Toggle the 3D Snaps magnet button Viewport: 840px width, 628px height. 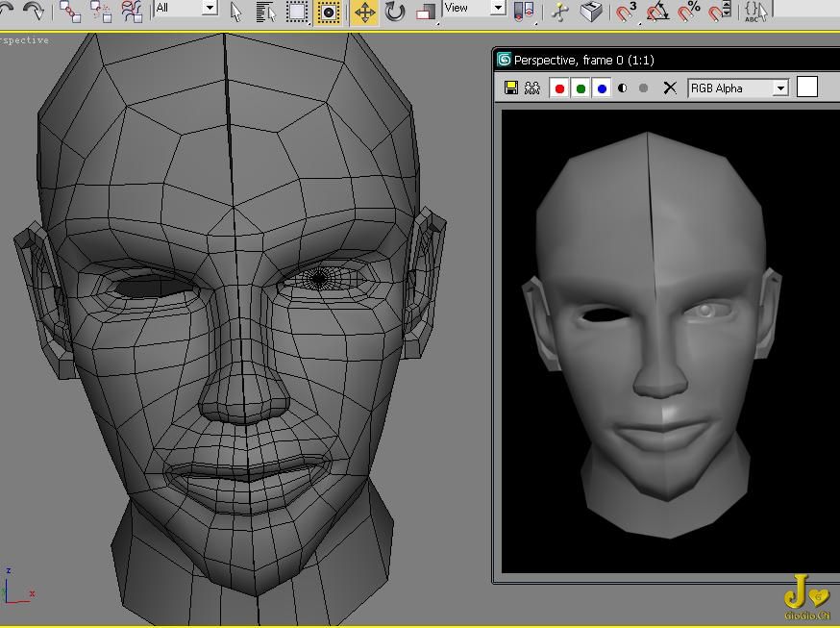tap(626, 12)
